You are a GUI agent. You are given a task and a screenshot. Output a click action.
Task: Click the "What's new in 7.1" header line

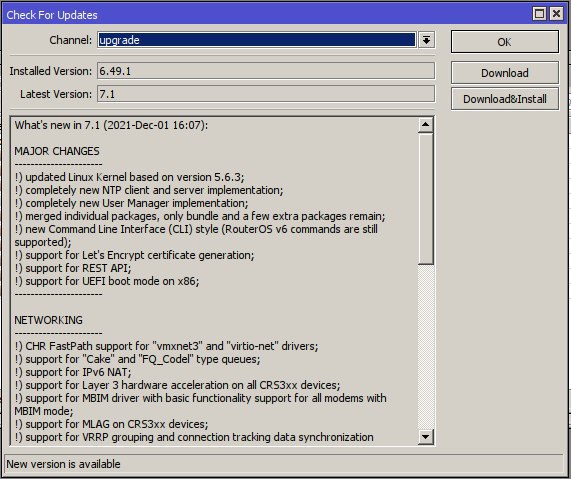click(111, 125)
